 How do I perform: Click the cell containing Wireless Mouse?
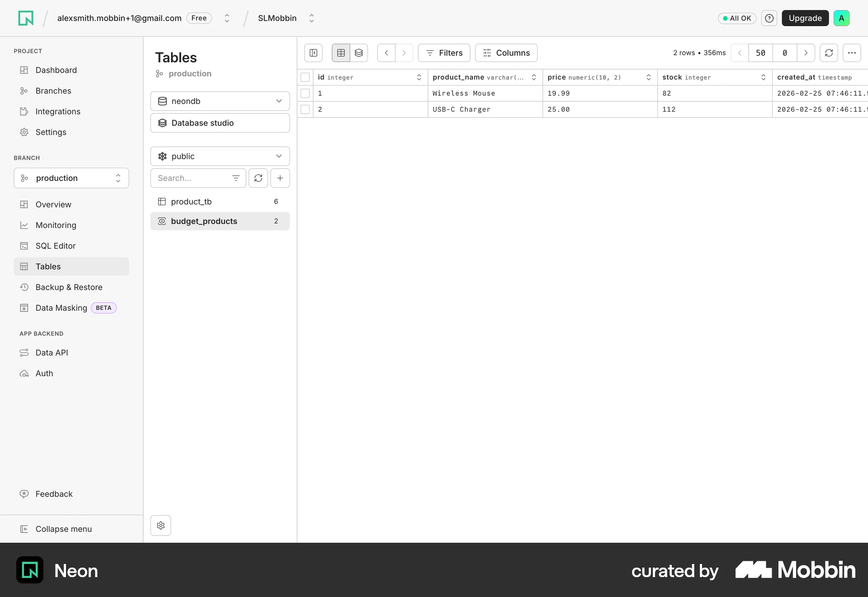point(485,93)
